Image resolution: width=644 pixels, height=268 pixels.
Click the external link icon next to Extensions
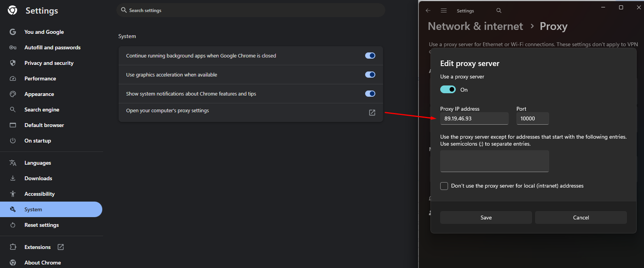pyautogui.click(x=61, y=247)
